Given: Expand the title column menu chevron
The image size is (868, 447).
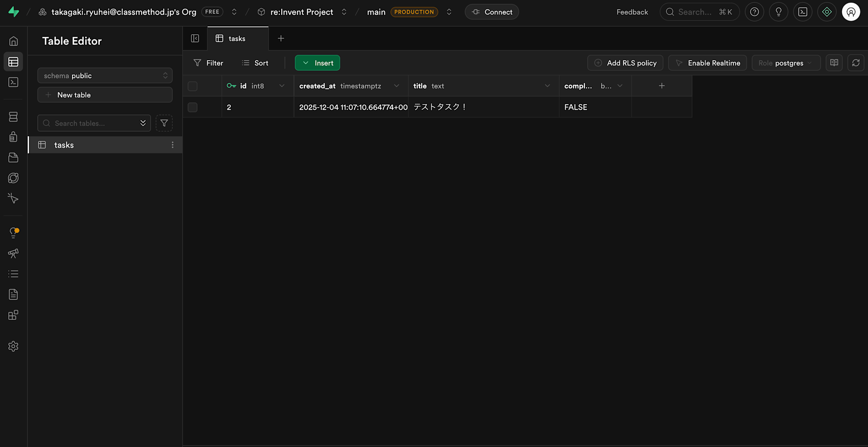Looking at the screenshot, I should pos(547,86).
